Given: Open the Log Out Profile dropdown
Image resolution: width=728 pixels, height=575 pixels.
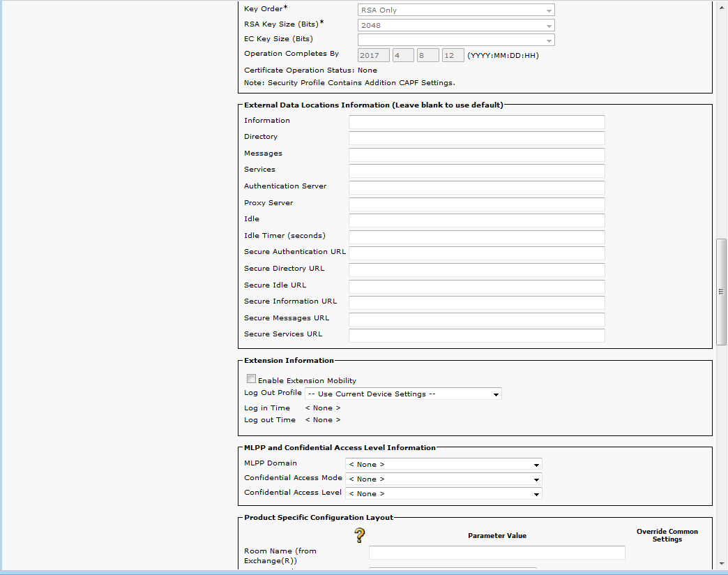Looking at the screenshot, I should coord(403,394).
